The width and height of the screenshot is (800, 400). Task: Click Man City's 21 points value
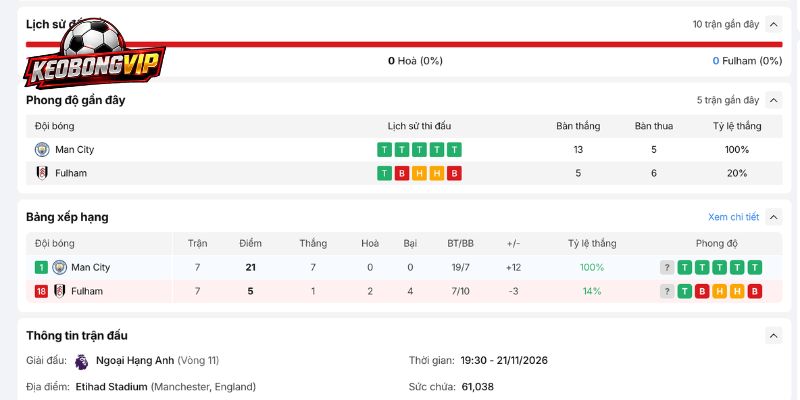point(250,267)
